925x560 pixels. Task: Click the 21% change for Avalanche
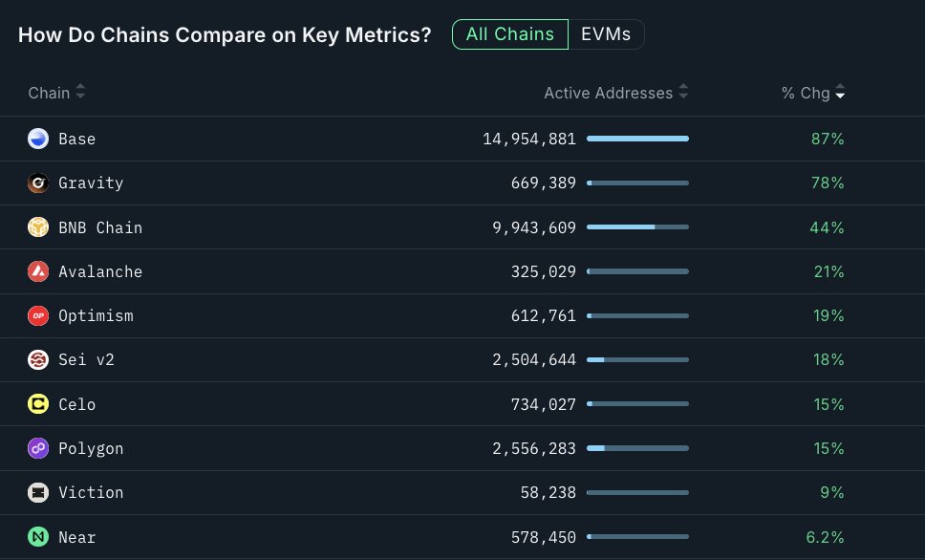click(x=828, y=271)
